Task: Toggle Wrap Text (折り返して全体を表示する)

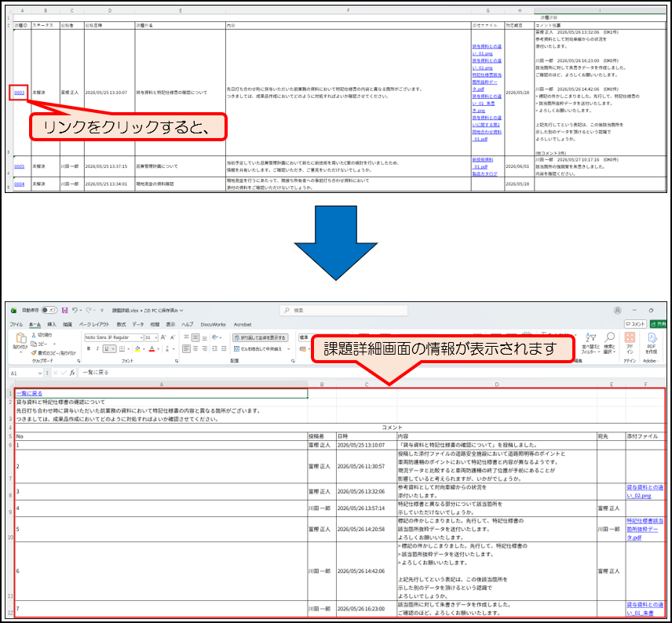Action: (x=261, y=337)
